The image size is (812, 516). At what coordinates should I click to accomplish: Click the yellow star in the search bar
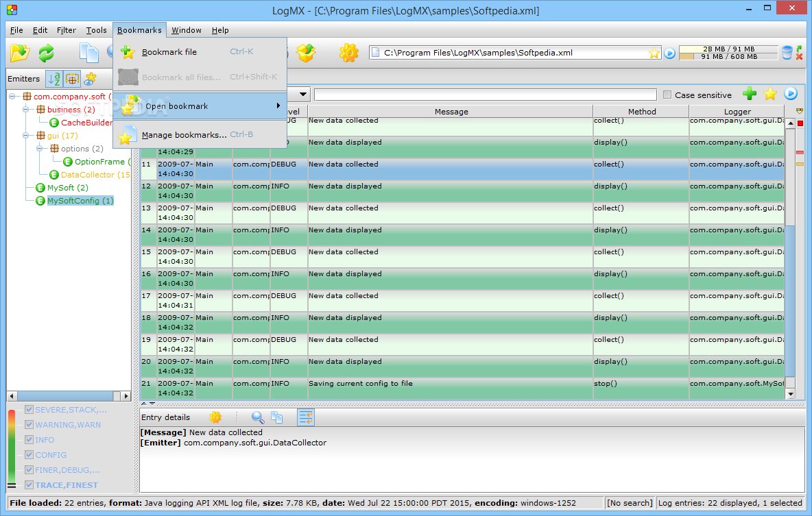click(x=770, y=94)
